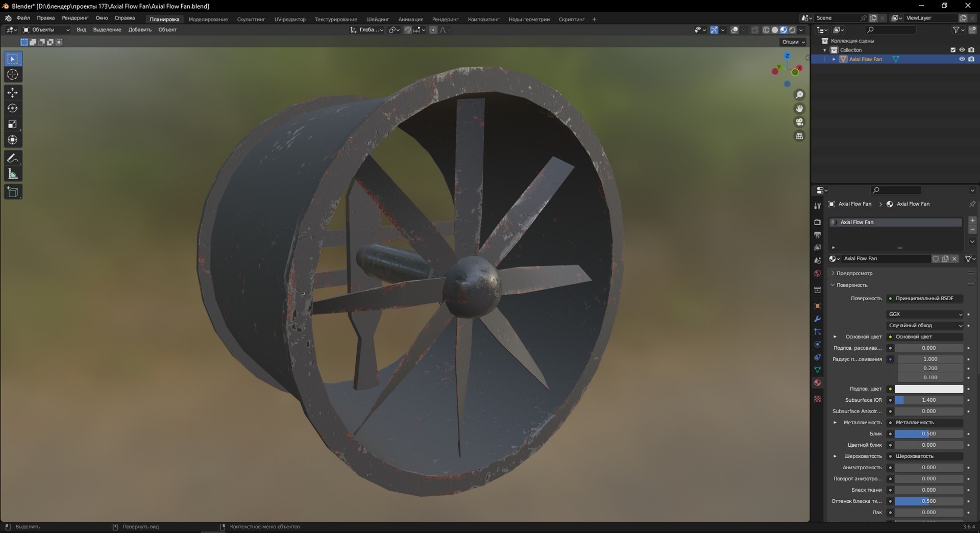This screenshot has height=533, width=980.
Task: Open the Object properties tab
Action: click(x=817, y=306)
